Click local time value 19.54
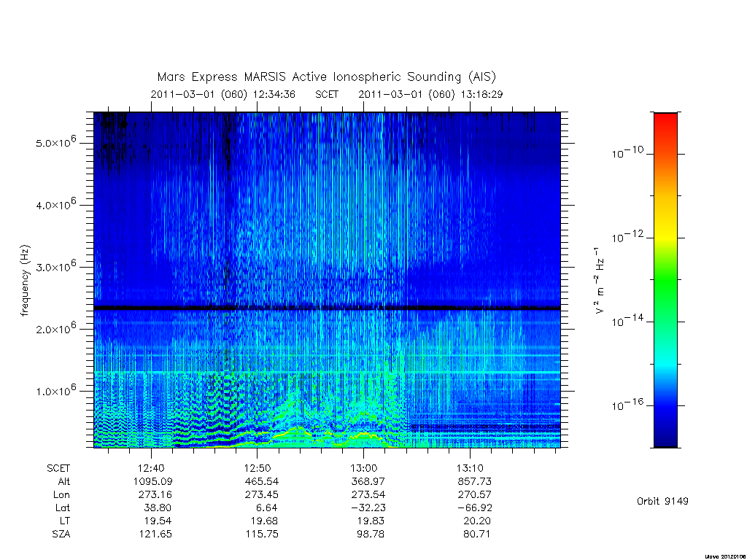Image resolution: width=747 pixels, height=560 pixels. [158, 521]
